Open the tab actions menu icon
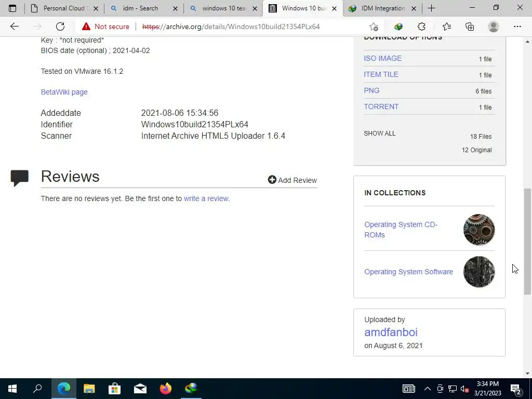The width and height of the screenshot is (532, 399). [12, 8]
